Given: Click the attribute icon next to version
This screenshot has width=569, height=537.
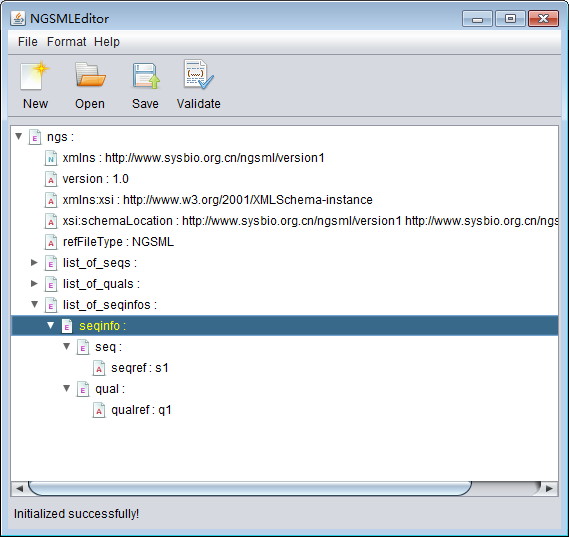Looking at the screenshot, I should point(51,179).
